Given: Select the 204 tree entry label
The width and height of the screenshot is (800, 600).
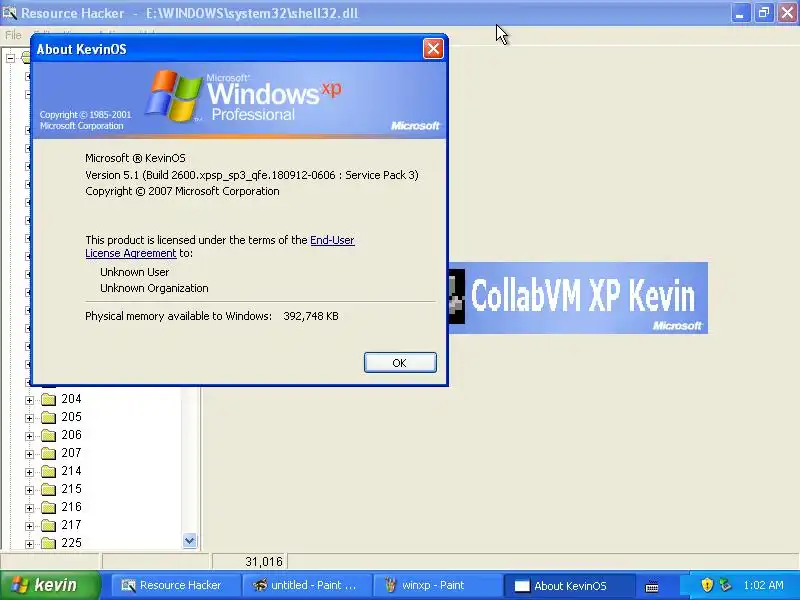Looking at the screenshot, I should tap(71, 399).
